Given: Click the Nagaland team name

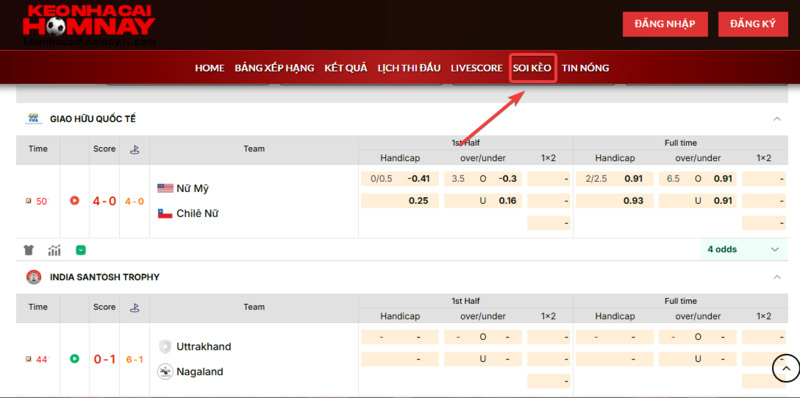Looking at the screenshot, I should pos(199,371).
